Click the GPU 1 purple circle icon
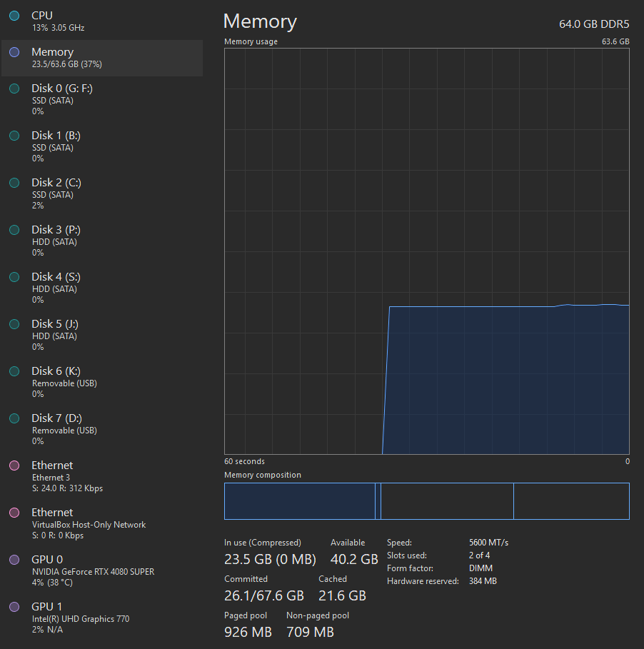This screenshot has width=644, height=649. [14, 607]
